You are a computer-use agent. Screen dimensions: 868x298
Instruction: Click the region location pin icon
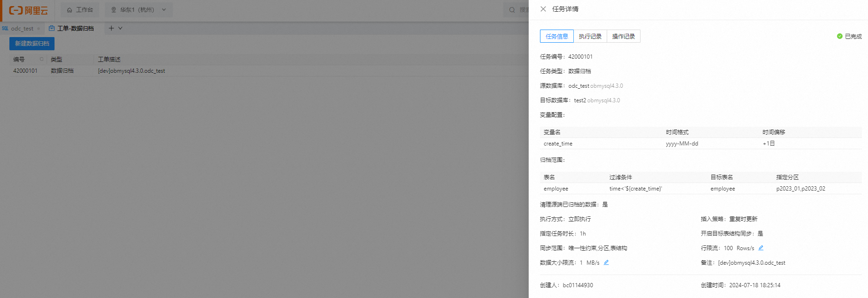pos(114,10)
